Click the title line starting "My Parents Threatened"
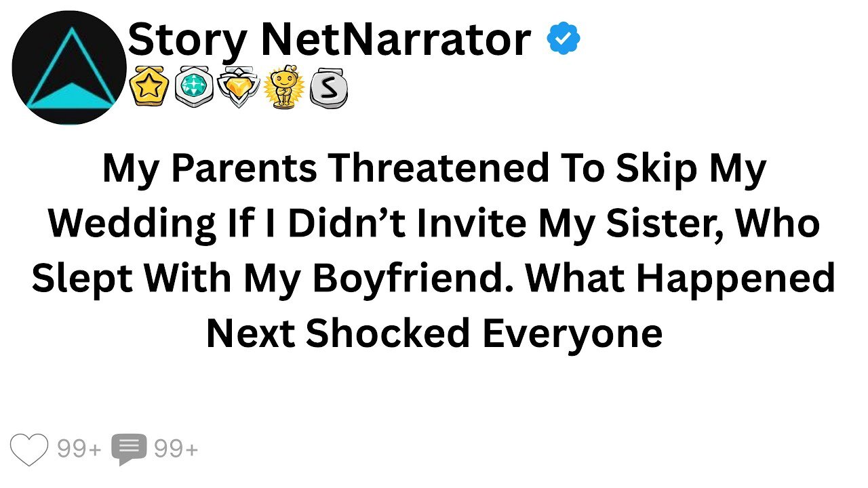868x488 pixels. 434,169
